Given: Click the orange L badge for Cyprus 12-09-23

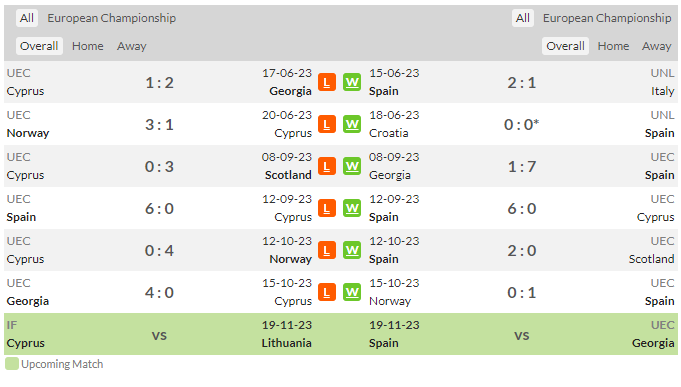Looking at the screenshot, I should pos(327,208).
